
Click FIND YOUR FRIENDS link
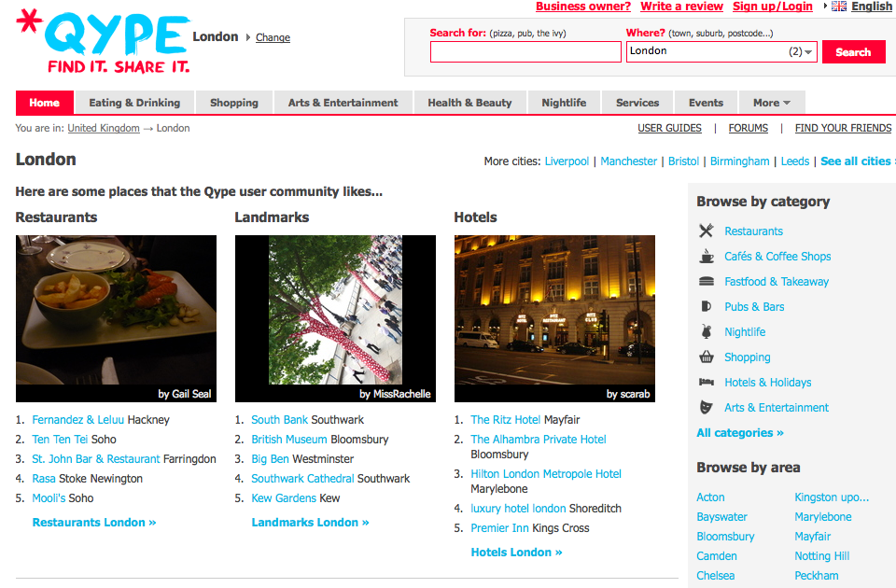coord(843,128)
